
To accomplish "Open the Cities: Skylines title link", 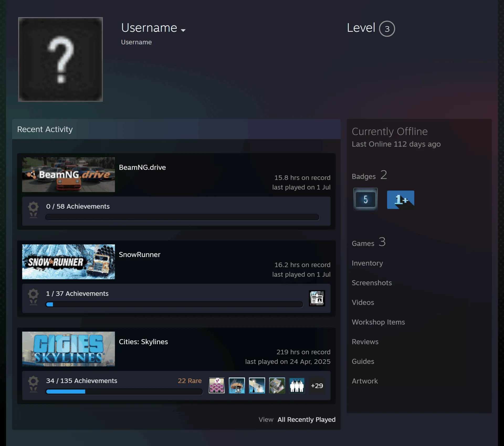I will tap(143, 342).
